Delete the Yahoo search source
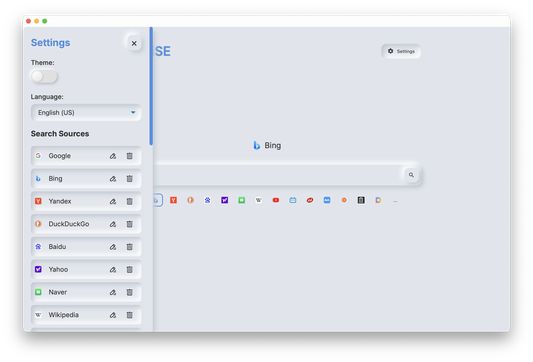The width and height of the screenshot is (533, 362). 130,270
